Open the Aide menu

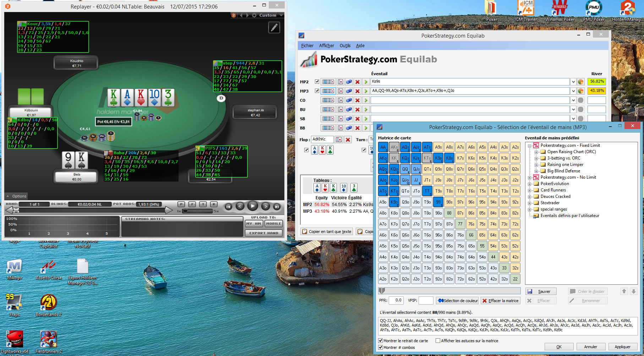click(x=360, y=46)
